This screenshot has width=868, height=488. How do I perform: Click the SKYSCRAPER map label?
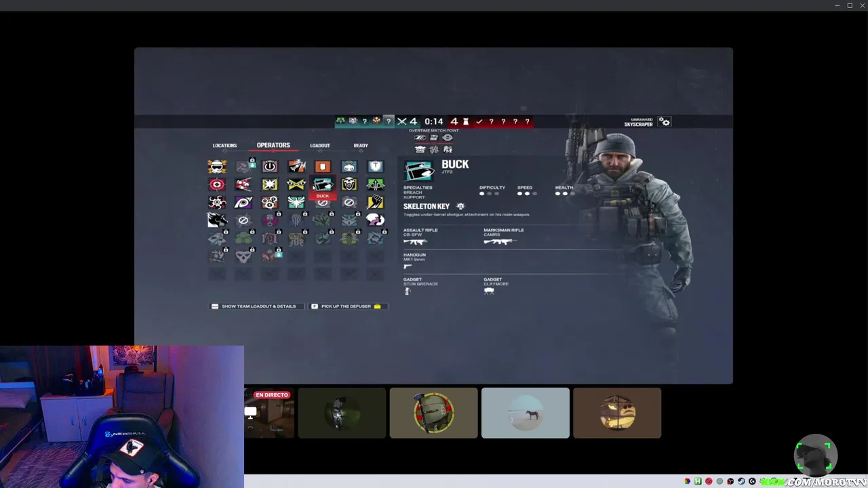click(x=638, y=125)
